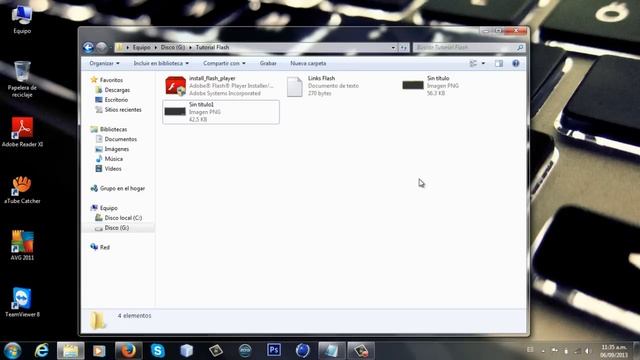Image resolution: width=640 pixels, height=360 pixels.
Task: Click Disco (G:) in the breadcrumb
Action: click(173, 48)
